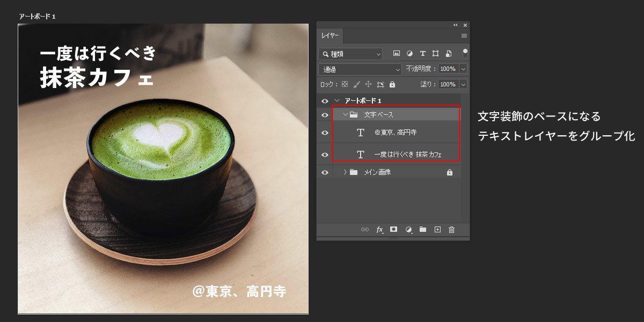The height and width of the screenshot is (322, 644).
Task: Click the アートボード 1 label above canvas
Action: [37, 17]
